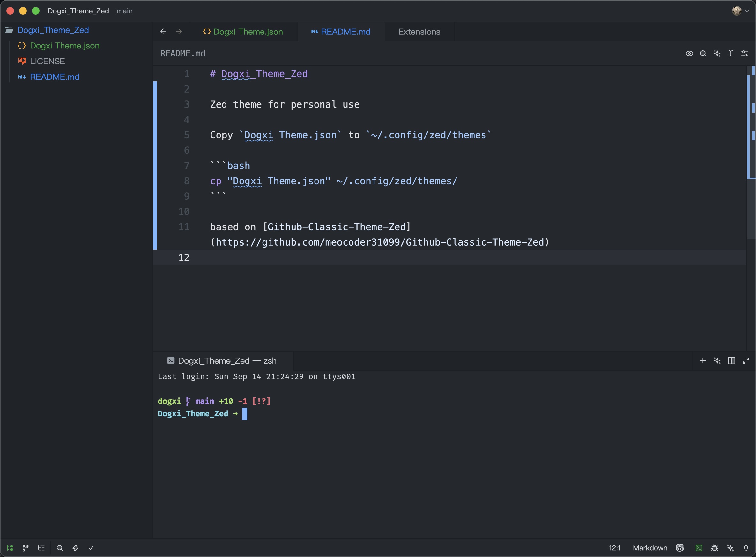Select the README.md tab
Image resolution: width=756 pixels, height=557 pixels.
341,32
